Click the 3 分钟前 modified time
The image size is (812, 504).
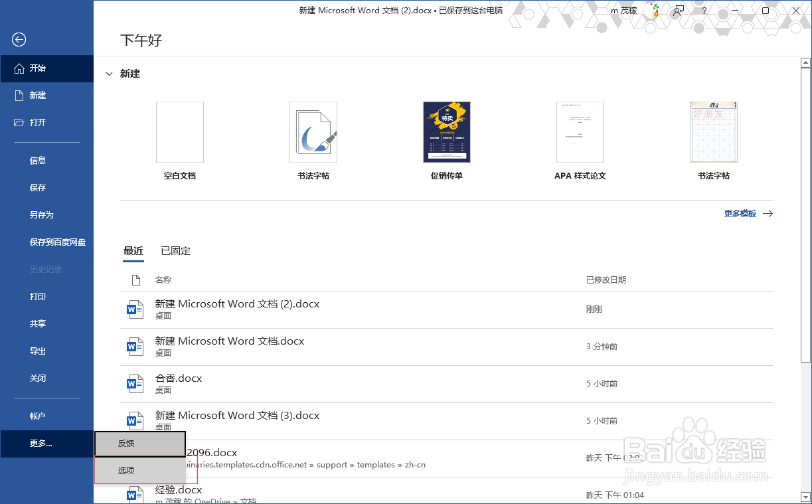[x=602, y=347]
